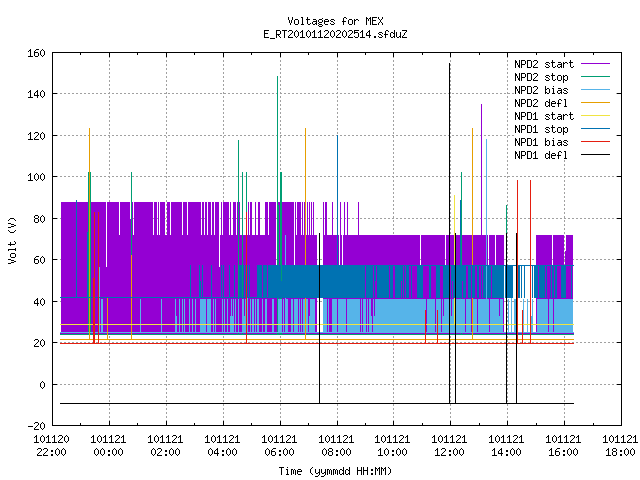The image size is (640, 480).
Task: Click the y-axis tick value 100
Action: (36, 177)
